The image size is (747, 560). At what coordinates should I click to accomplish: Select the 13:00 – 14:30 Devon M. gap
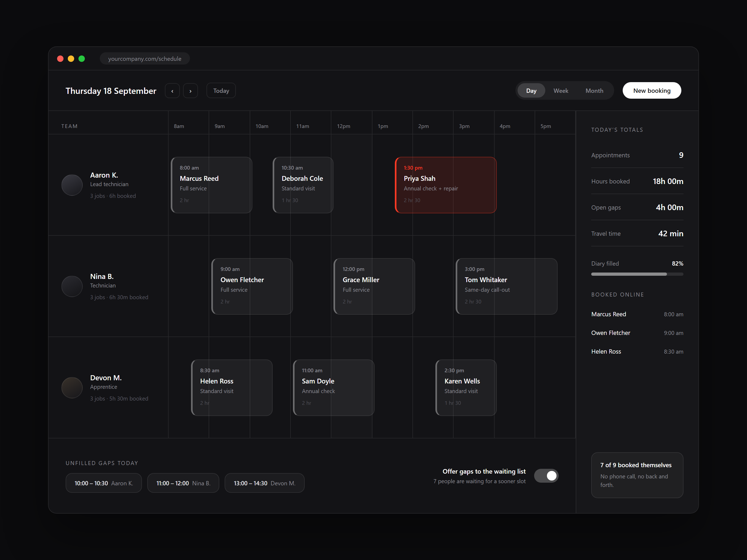coord(264,483)
